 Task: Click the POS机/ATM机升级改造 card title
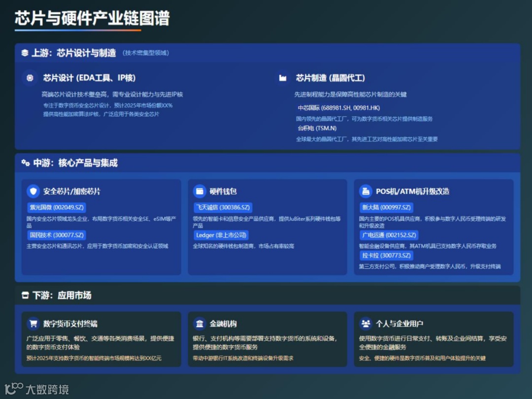[413, 191]
